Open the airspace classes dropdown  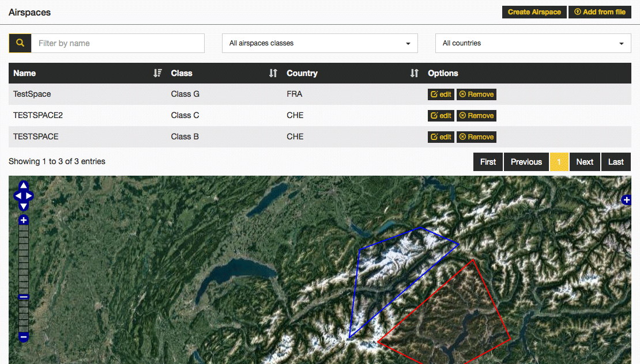pyautogui.click(x=319, y=43)
